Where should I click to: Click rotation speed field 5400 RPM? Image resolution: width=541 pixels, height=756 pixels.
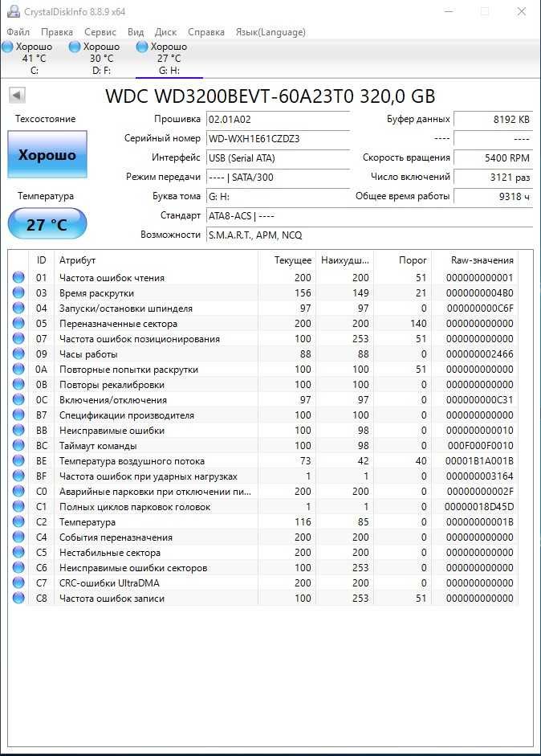coord(494,158)
